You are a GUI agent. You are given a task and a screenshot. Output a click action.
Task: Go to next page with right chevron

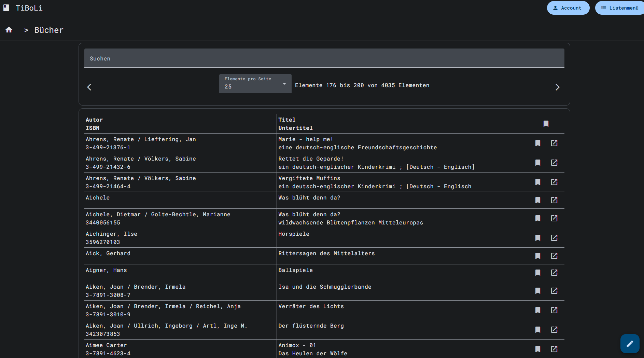(x=557, y=87)
